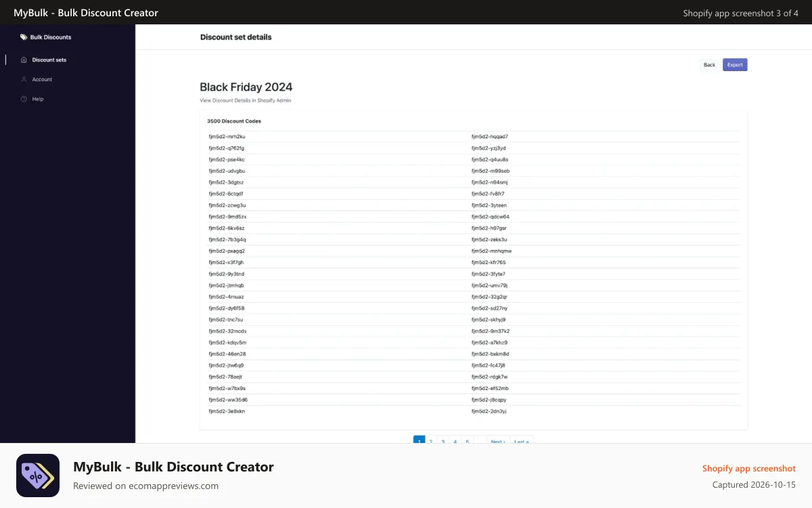Go to pagination page 3
The height and width of the screenshot is (508, 812).
coord(443,441)
